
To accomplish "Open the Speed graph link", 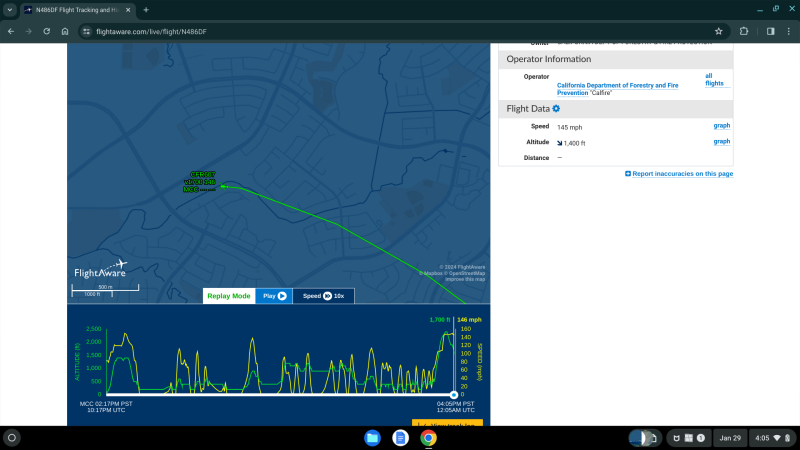I will [x=721, y=126].
